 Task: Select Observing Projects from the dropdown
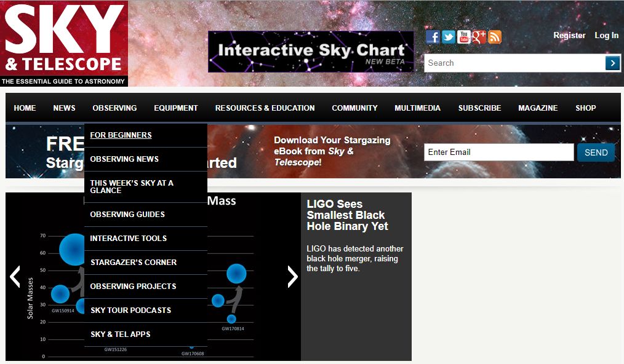click(x=146, y=287)
